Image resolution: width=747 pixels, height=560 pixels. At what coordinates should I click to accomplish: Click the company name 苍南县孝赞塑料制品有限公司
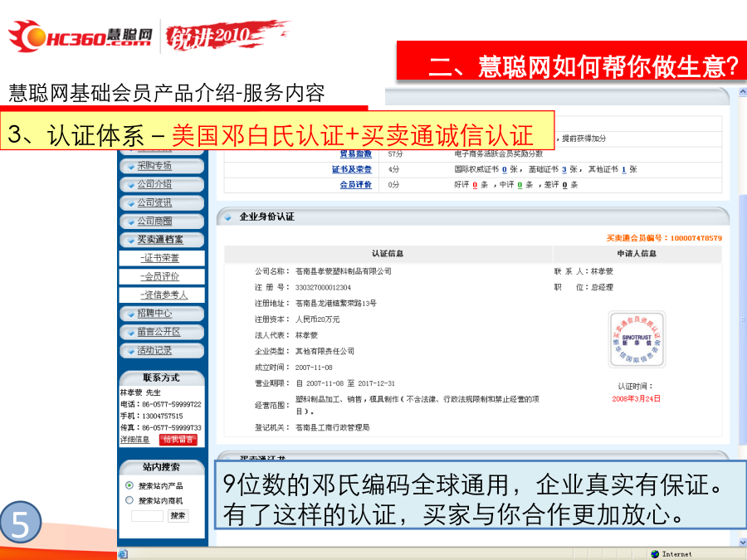(x=344, y=271)
